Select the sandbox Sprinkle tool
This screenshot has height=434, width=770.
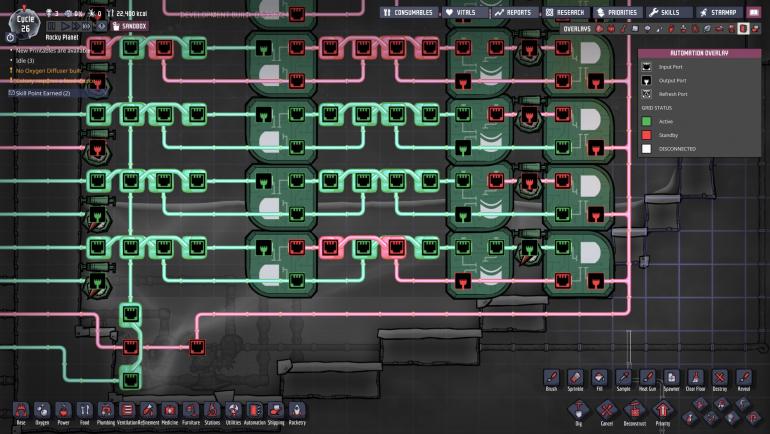tap(576, 380)
